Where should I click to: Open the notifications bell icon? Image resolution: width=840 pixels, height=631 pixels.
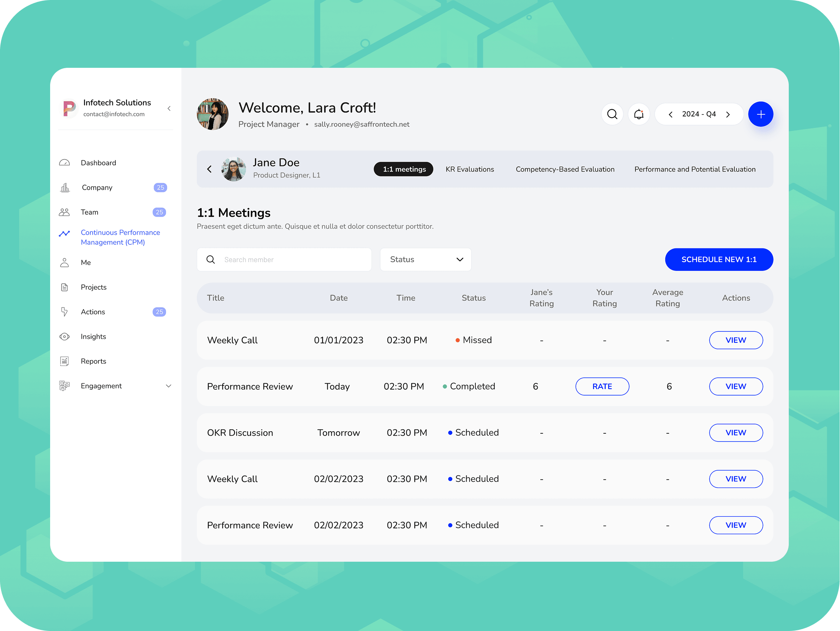click(x=639, y=114)
